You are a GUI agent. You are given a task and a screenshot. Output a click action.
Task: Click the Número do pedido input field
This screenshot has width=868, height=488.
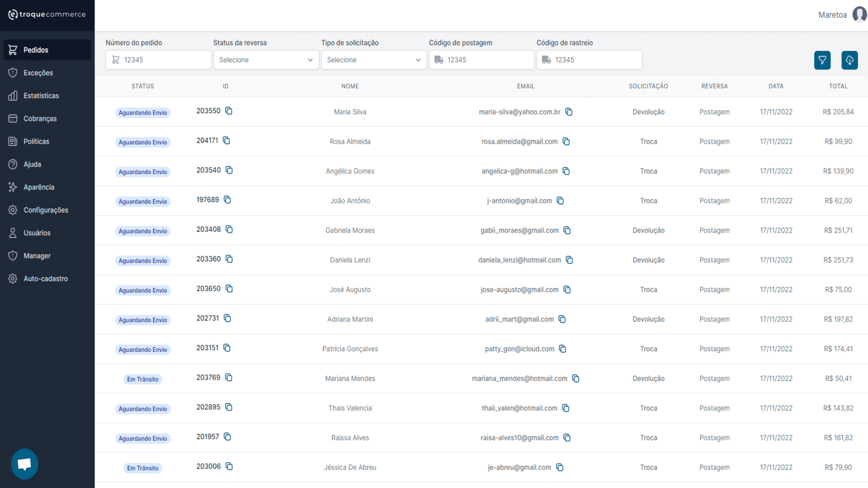158,60
